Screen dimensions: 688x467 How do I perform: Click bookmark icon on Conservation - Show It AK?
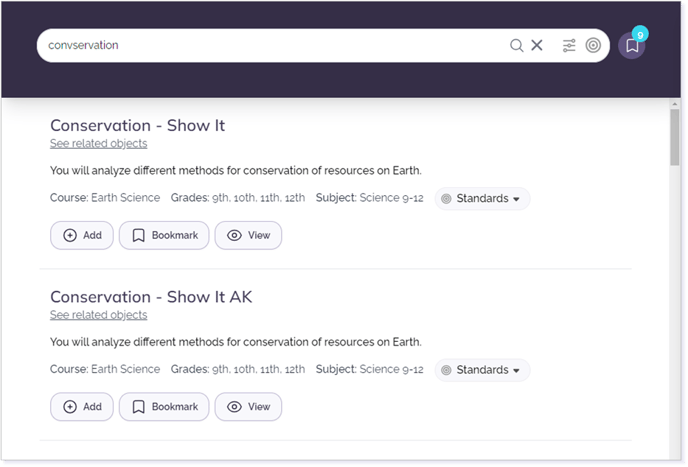tap(138, 407)
